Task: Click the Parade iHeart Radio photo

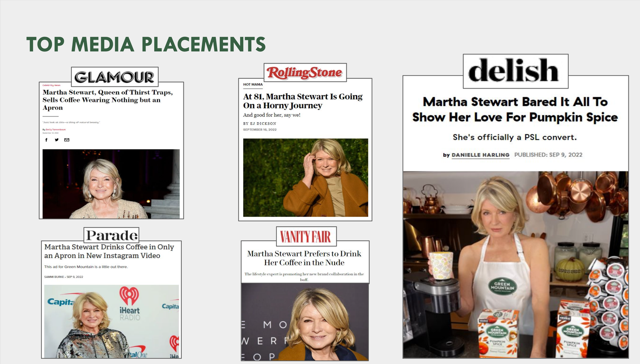Action: [111, 321]
